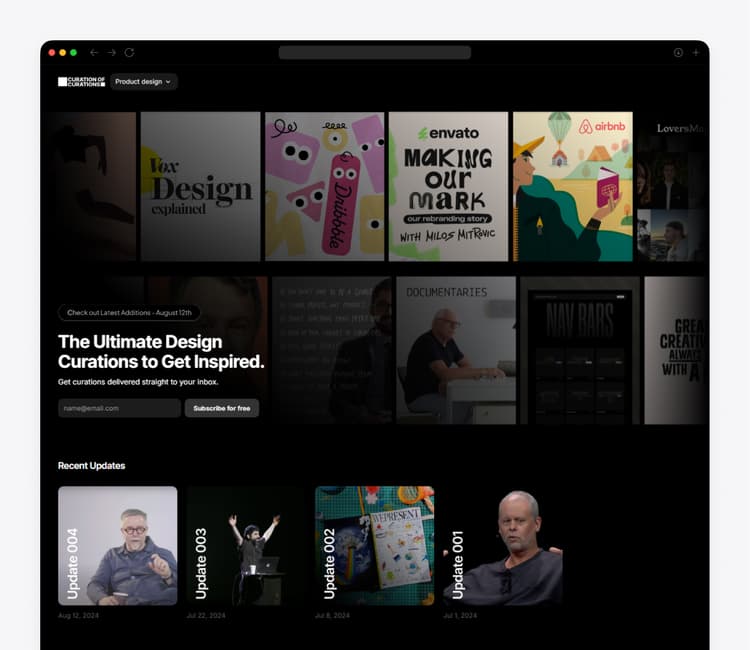This screenshot has width=750, height=650.
Task: Click the browser forward arrow
Action: pos(111,53)
